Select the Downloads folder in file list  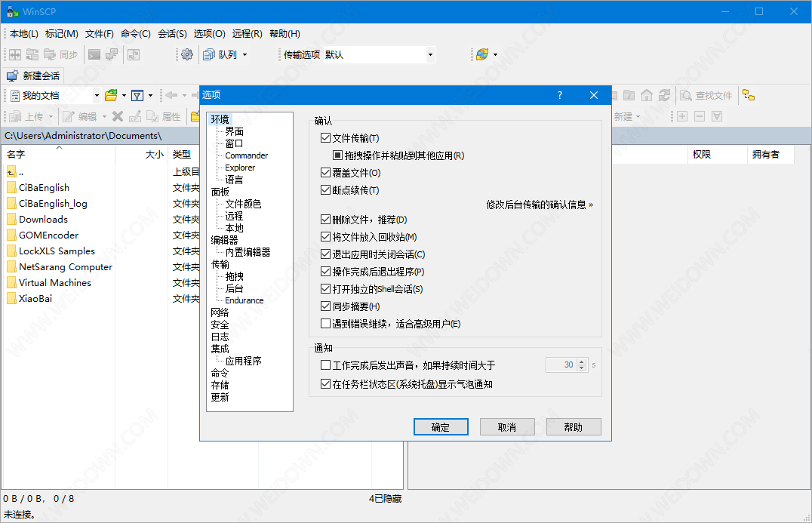[x=43, y=219]
